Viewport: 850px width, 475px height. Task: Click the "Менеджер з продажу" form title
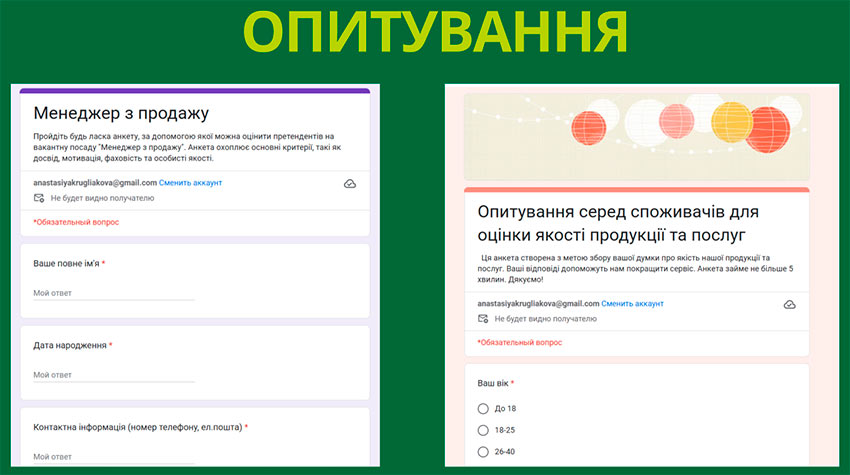point(127,113)
